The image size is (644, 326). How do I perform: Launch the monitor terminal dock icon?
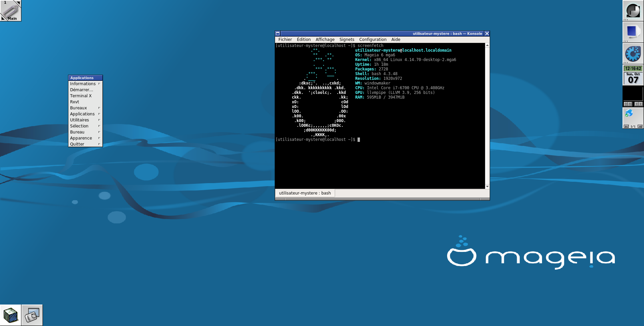[633, 32]
